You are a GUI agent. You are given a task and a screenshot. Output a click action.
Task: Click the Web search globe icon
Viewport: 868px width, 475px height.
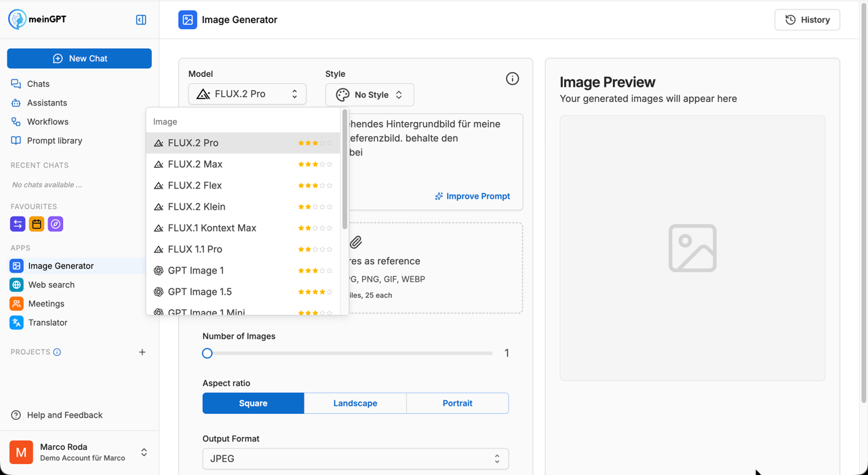(x=16, y=285)
